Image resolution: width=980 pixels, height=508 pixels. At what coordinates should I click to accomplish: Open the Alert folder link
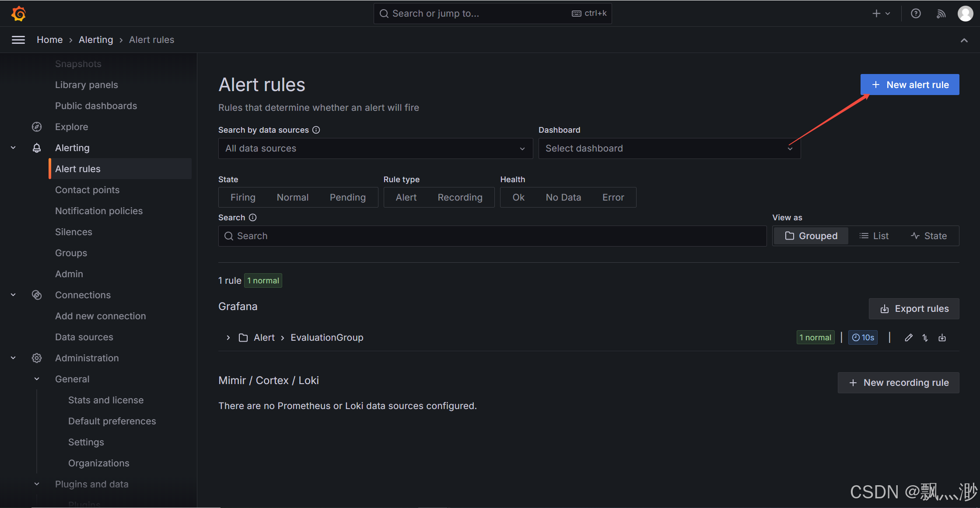pyautogui.click(x=264, y=338)
